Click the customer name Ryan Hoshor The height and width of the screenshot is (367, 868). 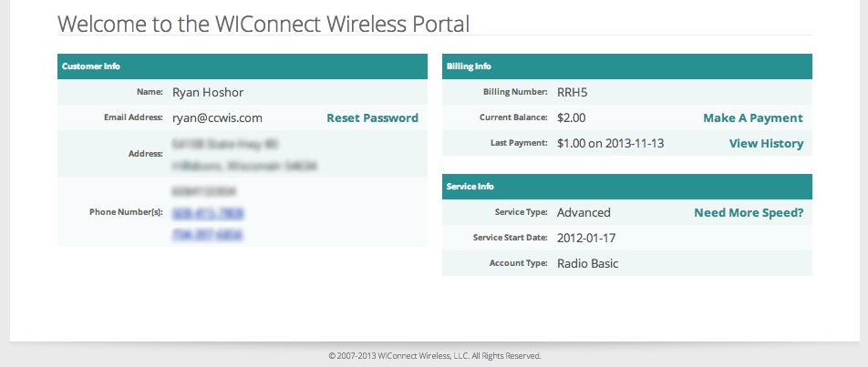pyautogui.click(x=208, y=92)
